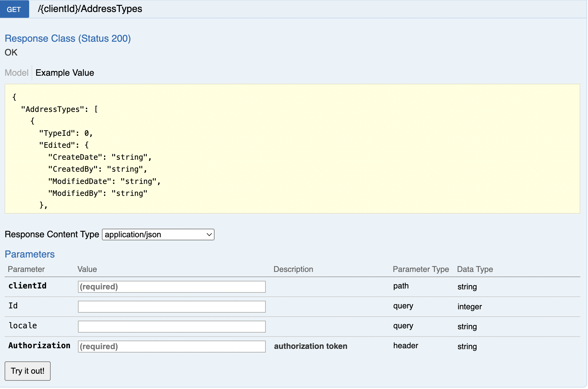Focus the Authorization header value field
The width and height of the screenshot is (588, 389).
[172, 347]
